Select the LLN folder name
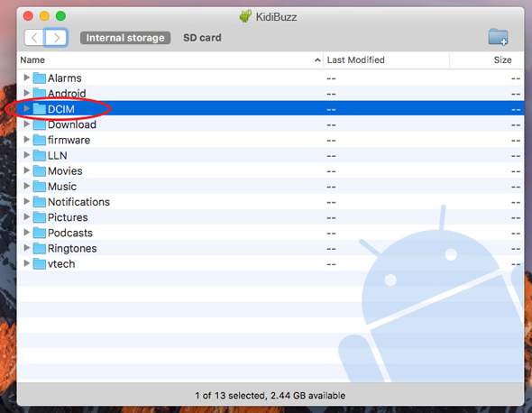The height and width of the screenshot is (413, 532). point(58,156)
